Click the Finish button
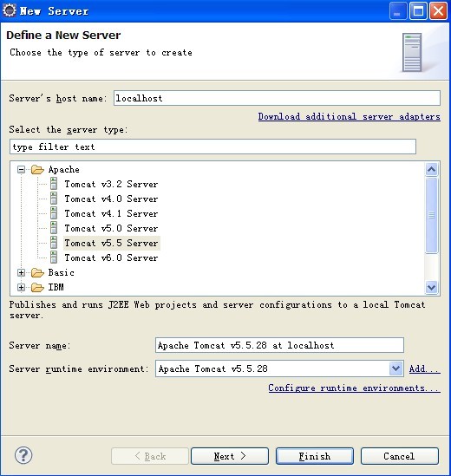Screen dimensions: 451x476 coord(315,456)
